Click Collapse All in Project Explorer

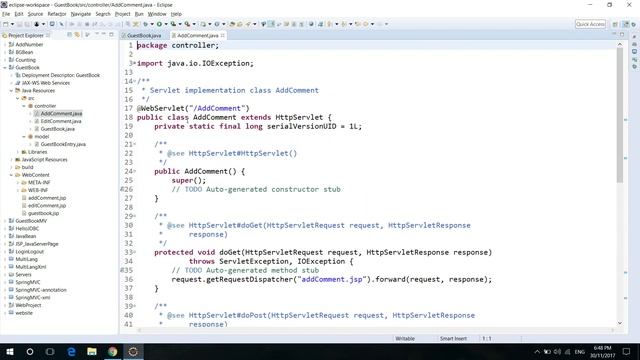coord(70,35)
